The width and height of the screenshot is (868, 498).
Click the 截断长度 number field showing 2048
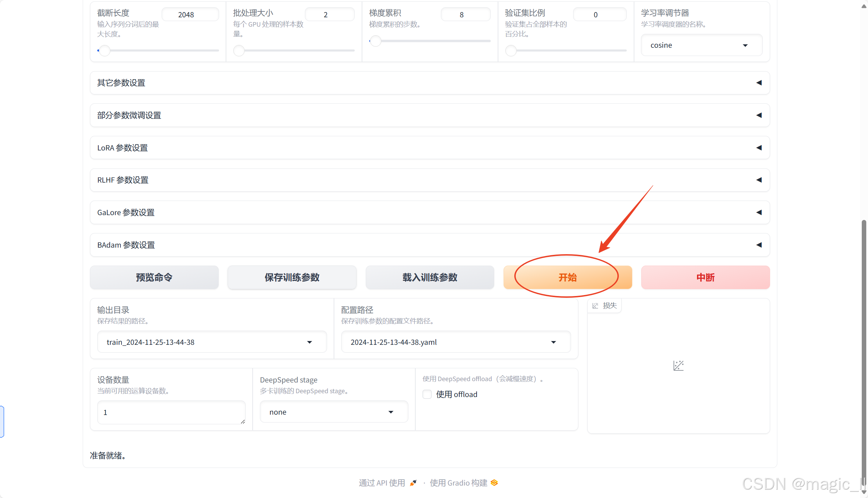(190, 15)
